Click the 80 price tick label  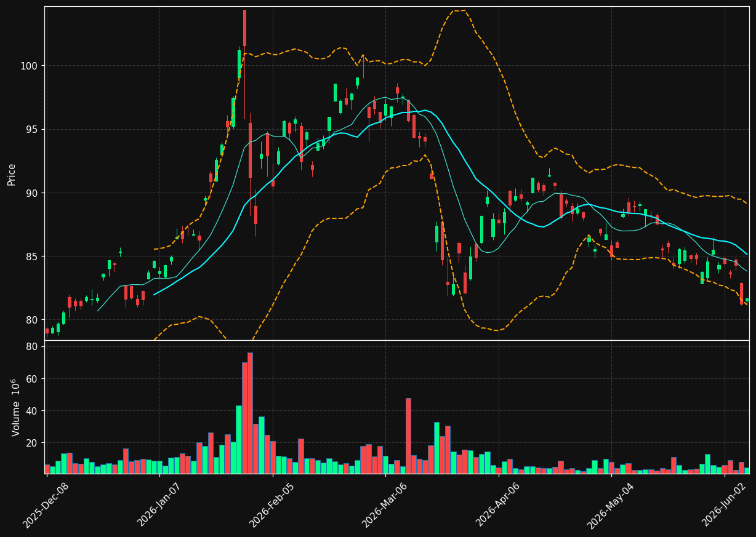click(32, 320)
